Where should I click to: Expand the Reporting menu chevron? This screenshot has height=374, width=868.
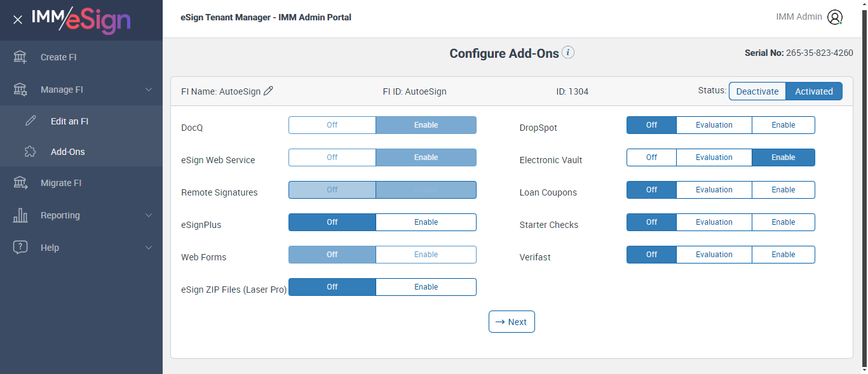tap(149, 215)
